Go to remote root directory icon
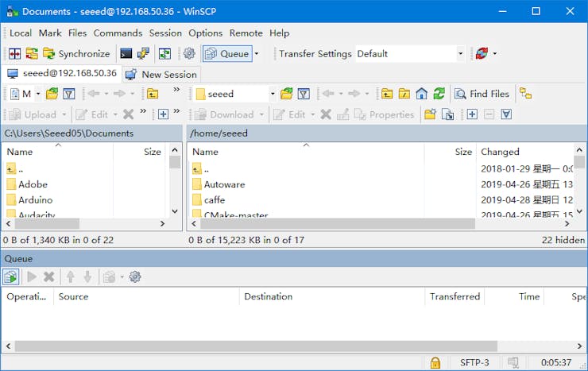 [404, 94]
